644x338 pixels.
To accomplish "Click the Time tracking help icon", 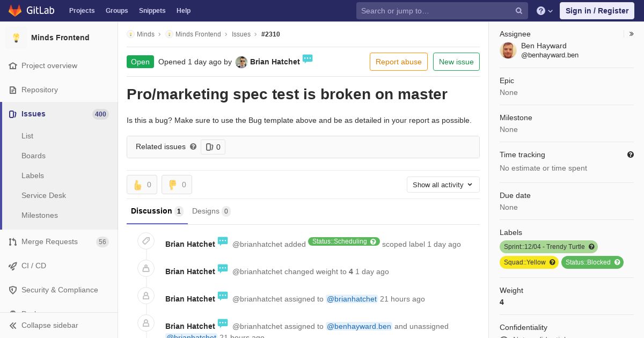I will (631, 155).
